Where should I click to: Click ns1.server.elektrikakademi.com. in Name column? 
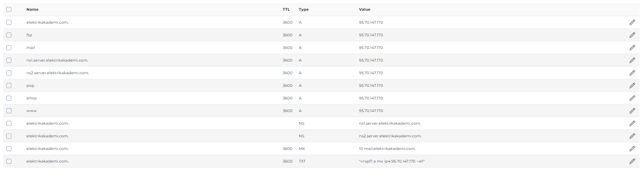57,60
